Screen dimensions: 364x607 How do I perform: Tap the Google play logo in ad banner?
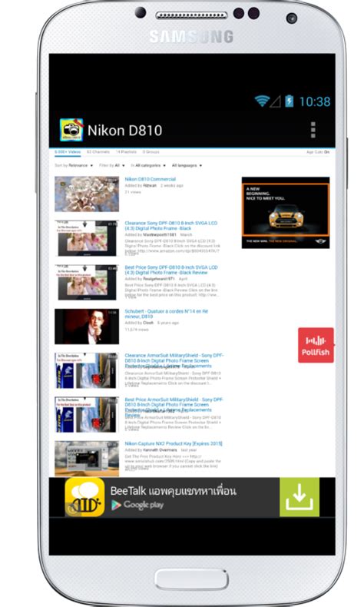pos(137,505)
